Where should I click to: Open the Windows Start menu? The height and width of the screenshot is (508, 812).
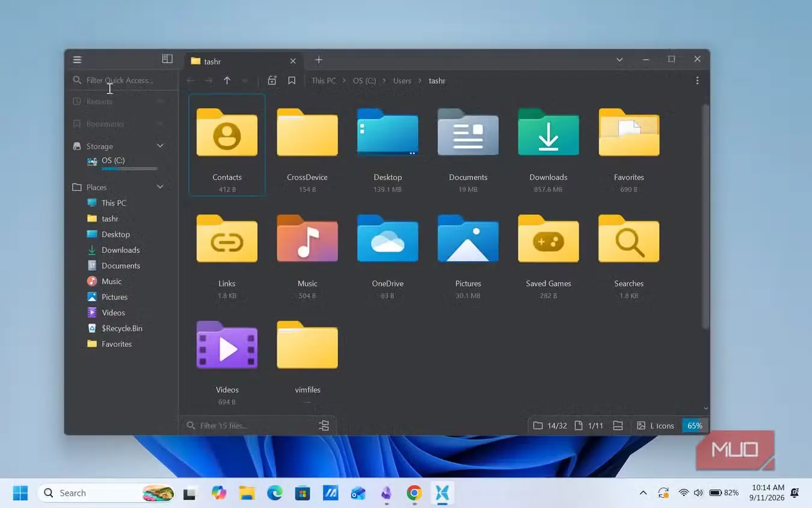[20, 493]
